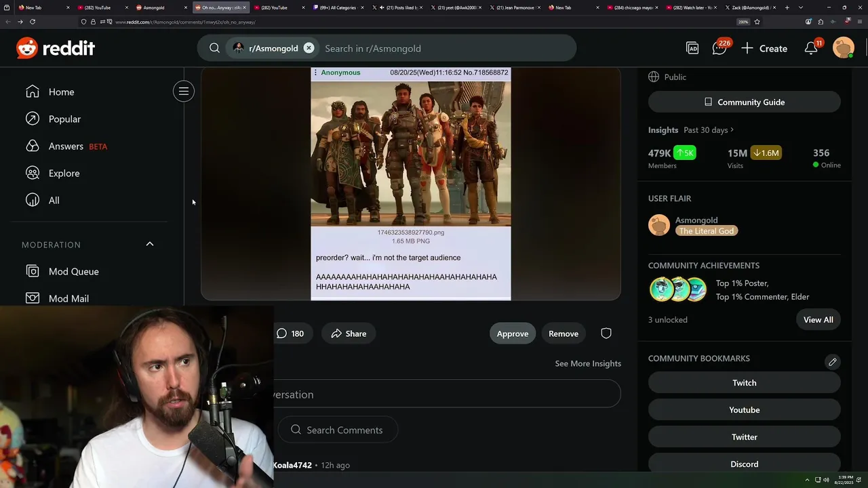Open the user avatar menu

[x=843, y=48]
